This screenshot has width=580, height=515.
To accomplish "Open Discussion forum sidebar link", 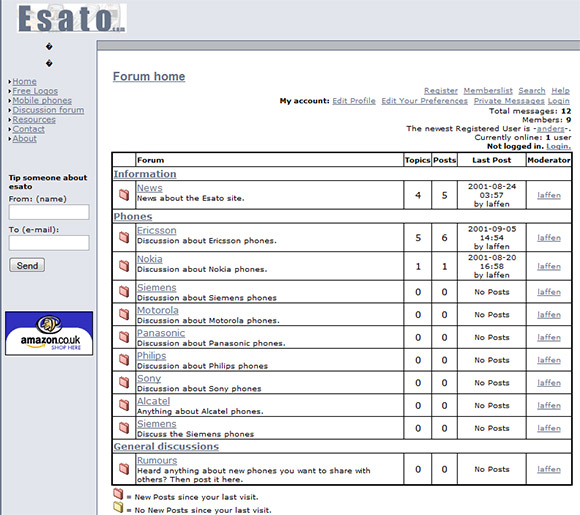I will [x=48, y=110].
